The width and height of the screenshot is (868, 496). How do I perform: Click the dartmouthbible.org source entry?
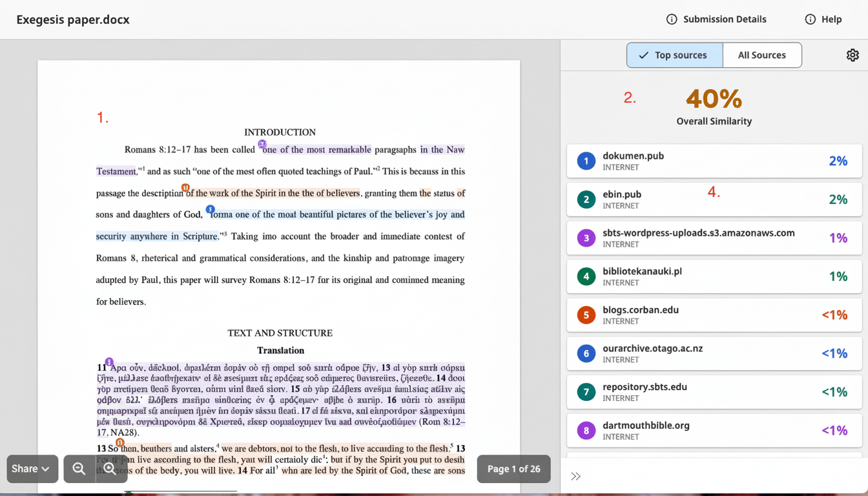(x=714, y=430)
